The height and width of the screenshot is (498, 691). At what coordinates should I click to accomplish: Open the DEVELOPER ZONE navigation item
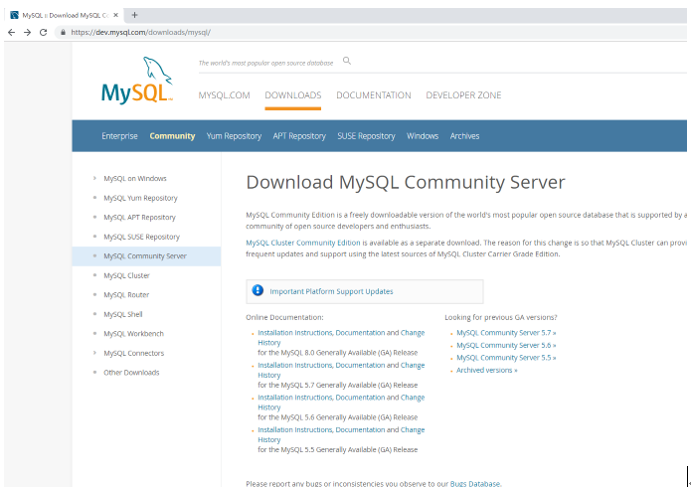[x=463, y=95]
